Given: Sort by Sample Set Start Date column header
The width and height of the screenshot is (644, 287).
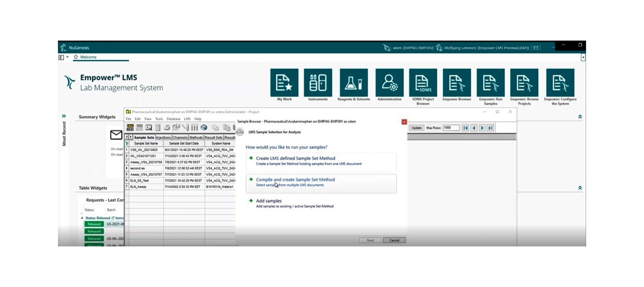Looking at the screenshot, I should click(x=184, y=143).
